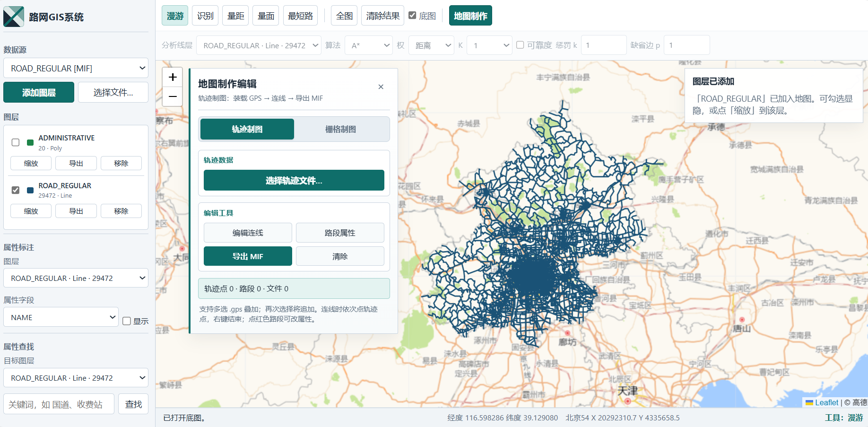Click the 选择文件... button
Image resolution: width=868 pixels, height=427 pixels.
click(x=113, y=92)
